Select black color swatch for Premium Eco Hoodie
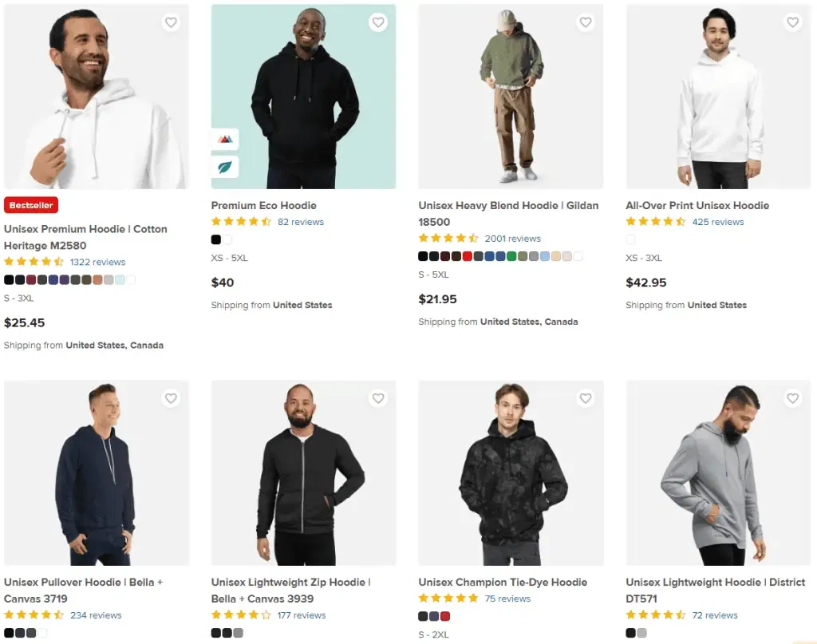 click(216, 239)
